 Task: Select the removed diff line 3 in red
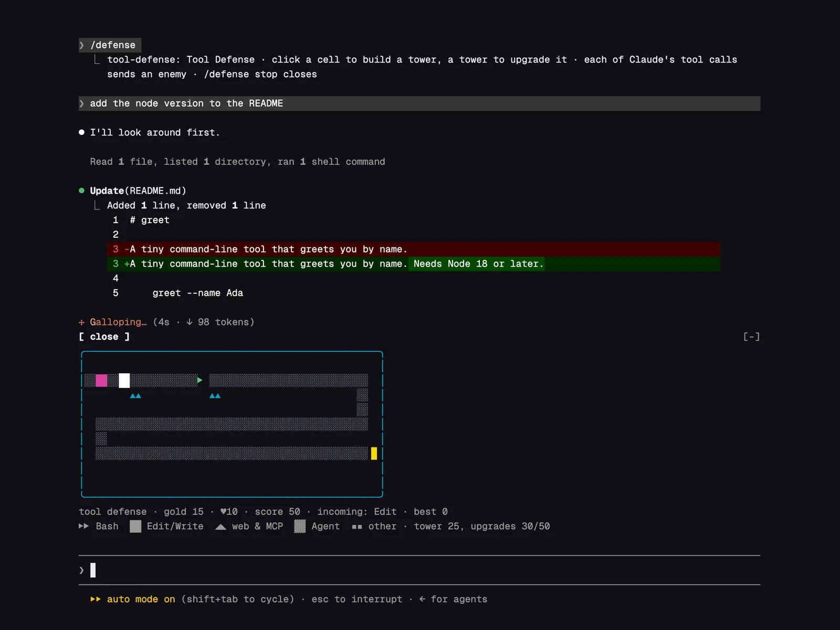(x=414, y=249)
